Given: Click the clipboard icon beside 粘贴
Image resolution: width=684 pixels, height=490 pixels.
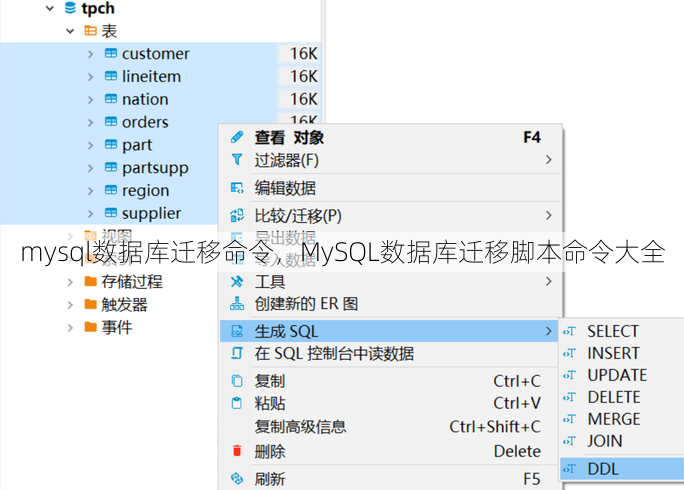Looking at the screenshot, I should [237, 403].
